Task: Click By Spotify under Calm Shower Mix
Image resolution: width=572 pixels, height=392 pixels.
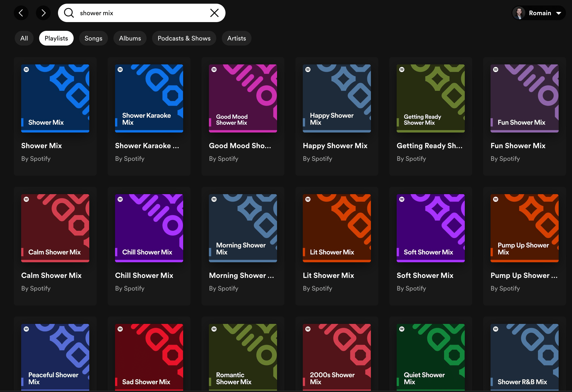Action: coord(36,288)
